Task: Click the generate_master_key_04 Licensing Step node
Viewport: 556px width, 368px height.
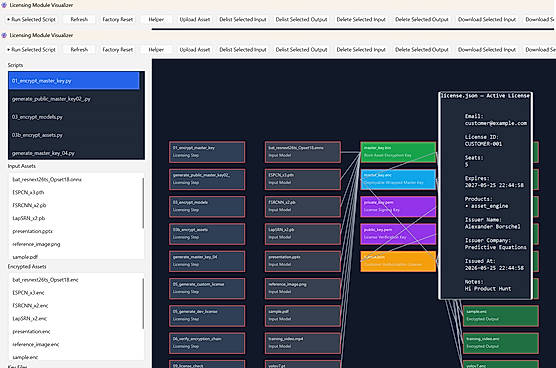Action: pyautogui.click(x=207, y=261)
